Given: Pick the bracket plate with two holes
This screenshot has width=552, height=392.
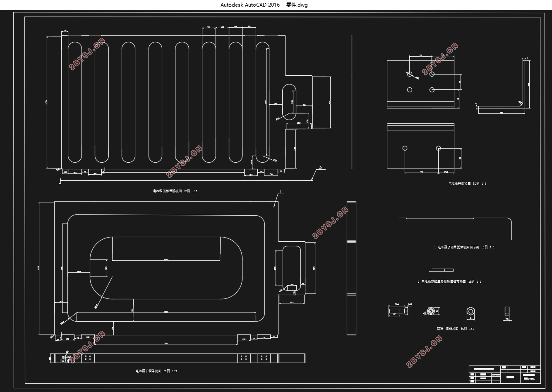Looking at the screenshot, I should 420,146.
